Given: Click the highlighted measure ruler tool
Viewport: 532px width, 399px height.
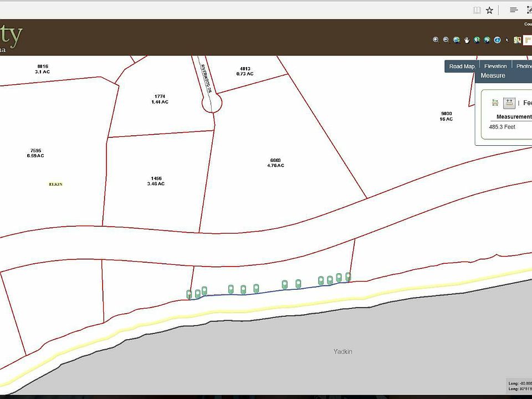Looking at the screenshot, I should 527,40.
